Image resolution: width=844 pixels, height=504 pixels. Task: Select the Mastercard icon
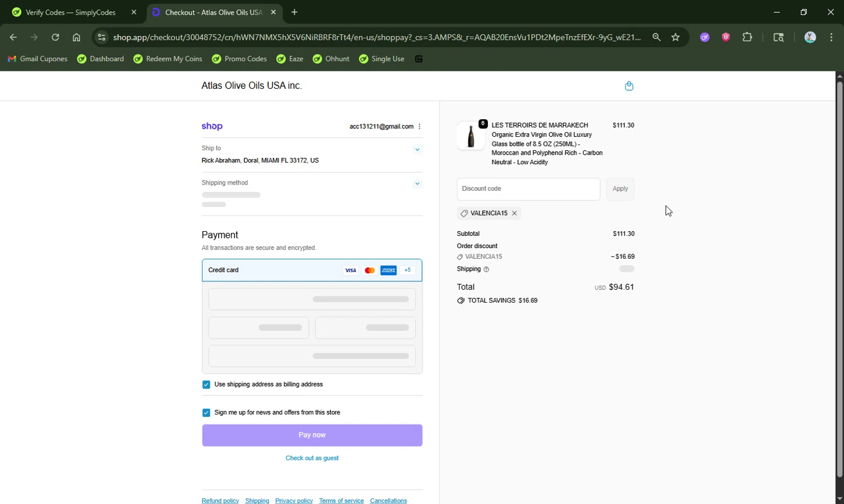(370, 271)
